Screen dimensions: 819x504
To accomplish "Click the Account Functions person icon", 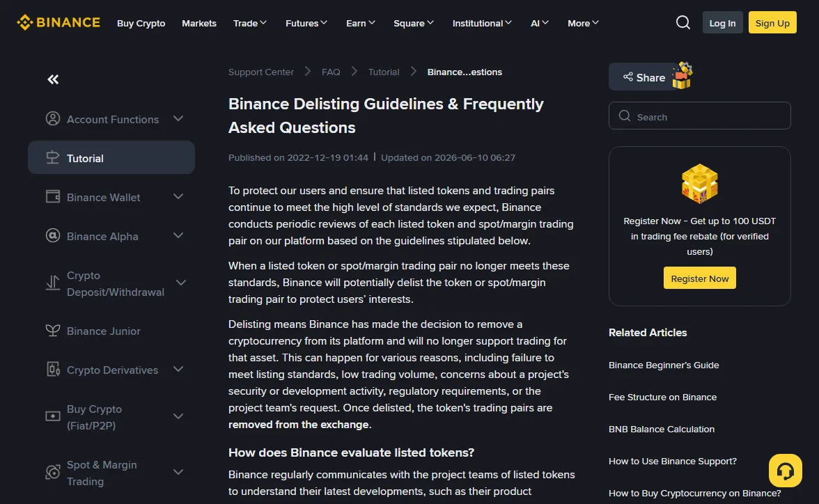I will 53,118.
